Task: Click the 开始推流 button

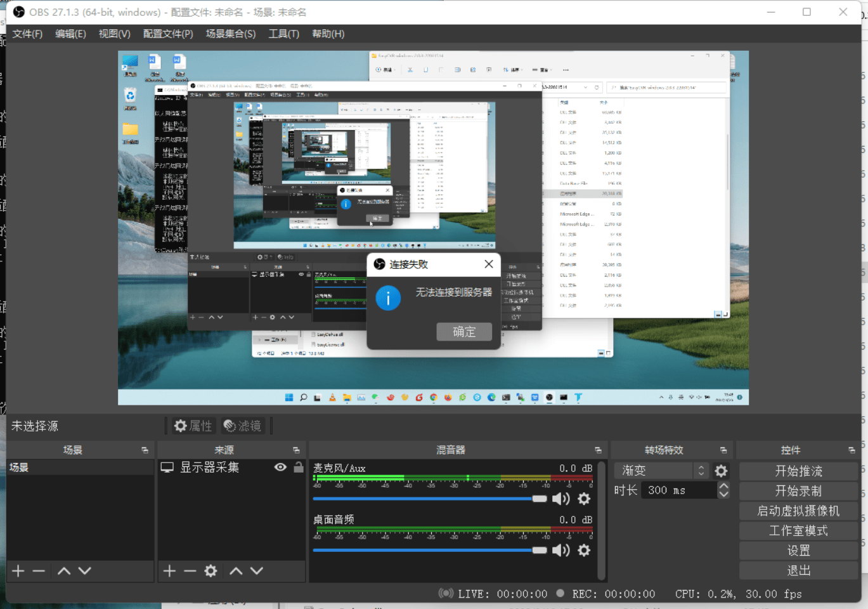Action: [x=799, y=471]
